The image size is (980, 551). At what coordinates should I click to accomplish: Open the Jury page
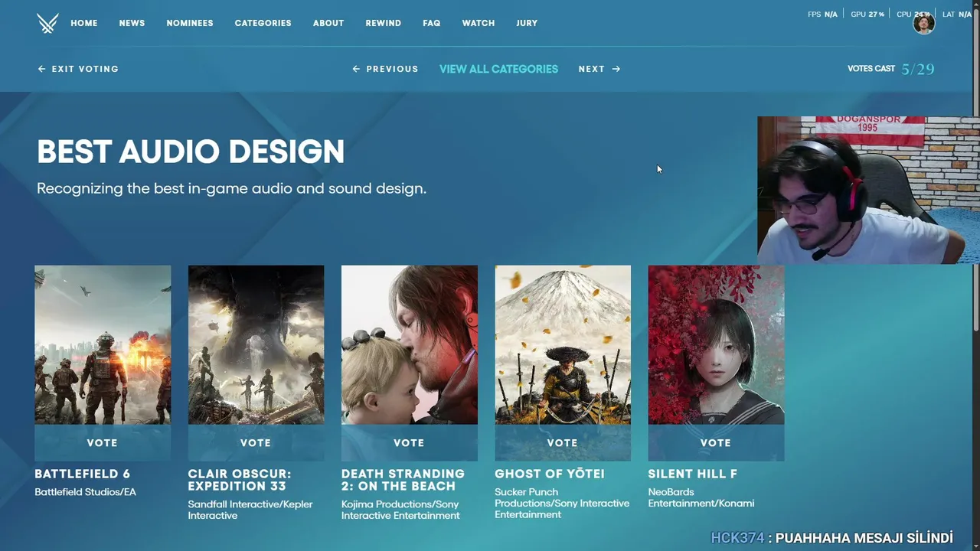(527, 23)
